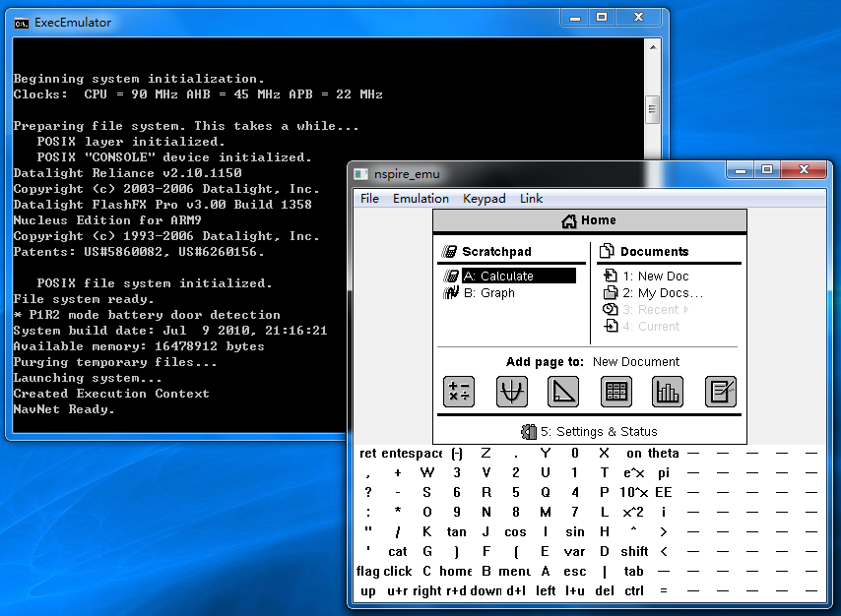The height and width of the screenshot is (616, 841).
Task: Add a Graphs page icon
Action: coord(512,392)
